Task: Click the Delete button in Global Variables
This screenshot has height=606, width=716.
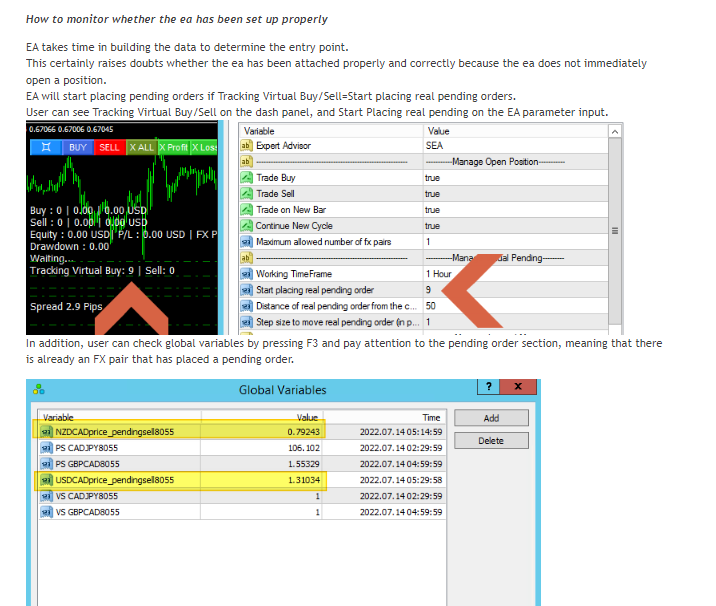Action: [x=491, y=441]
